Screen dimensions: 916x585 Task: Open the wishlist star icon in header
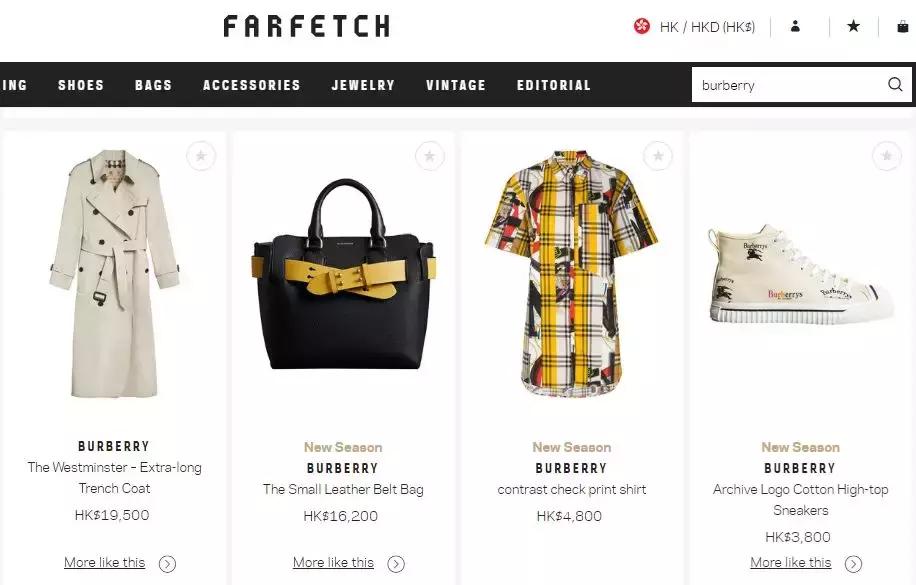pyautogui.click(x=853, y=26)
